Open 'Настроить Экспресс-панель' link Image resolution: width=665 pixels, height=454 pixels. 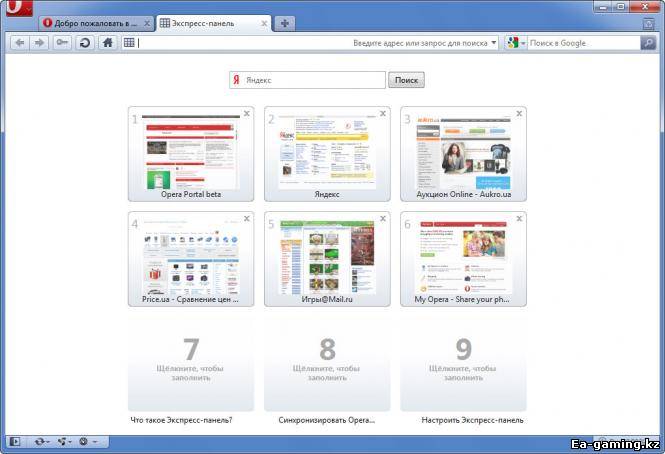pos(472,420)
